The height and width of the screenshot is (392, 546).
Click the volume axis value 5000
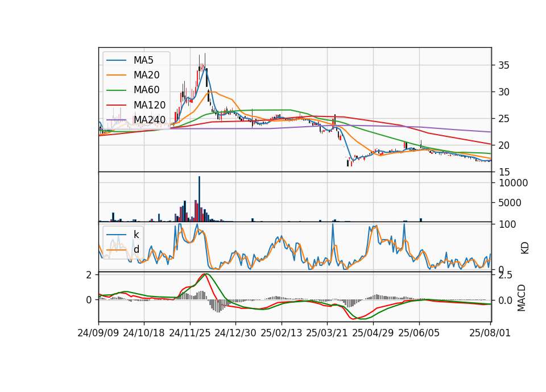(x=510, y=203)
